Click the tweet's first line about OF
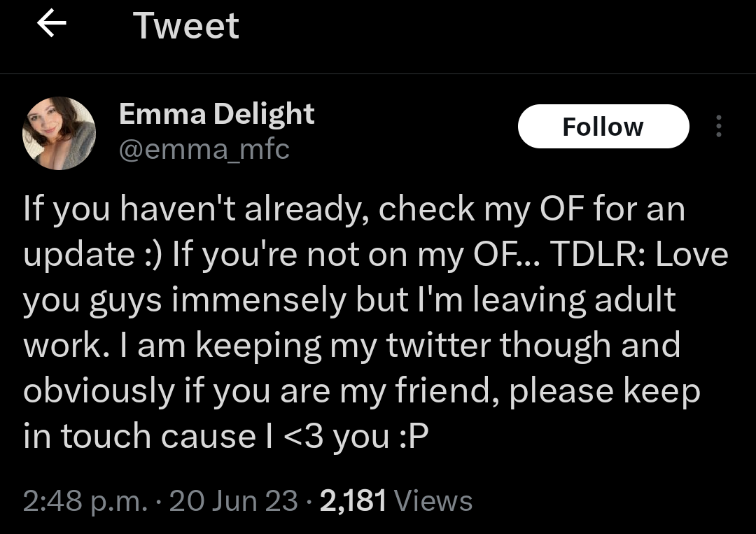Viewport: 756px width, 534px height. coord(353,209)
